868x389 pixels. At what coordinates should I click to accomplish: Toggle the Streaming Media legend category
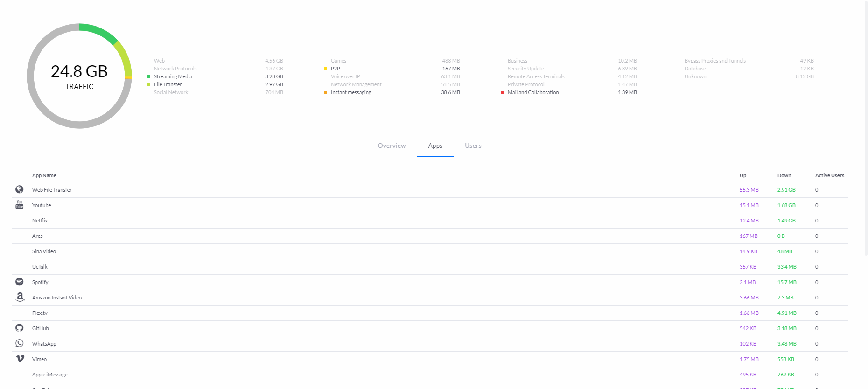(173, 76)
